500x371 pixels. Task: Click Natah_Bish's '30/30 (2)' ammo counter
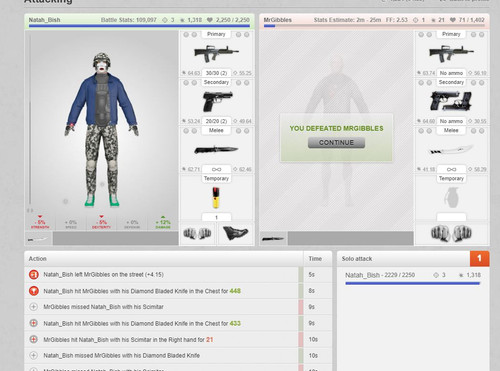(216, 73)
